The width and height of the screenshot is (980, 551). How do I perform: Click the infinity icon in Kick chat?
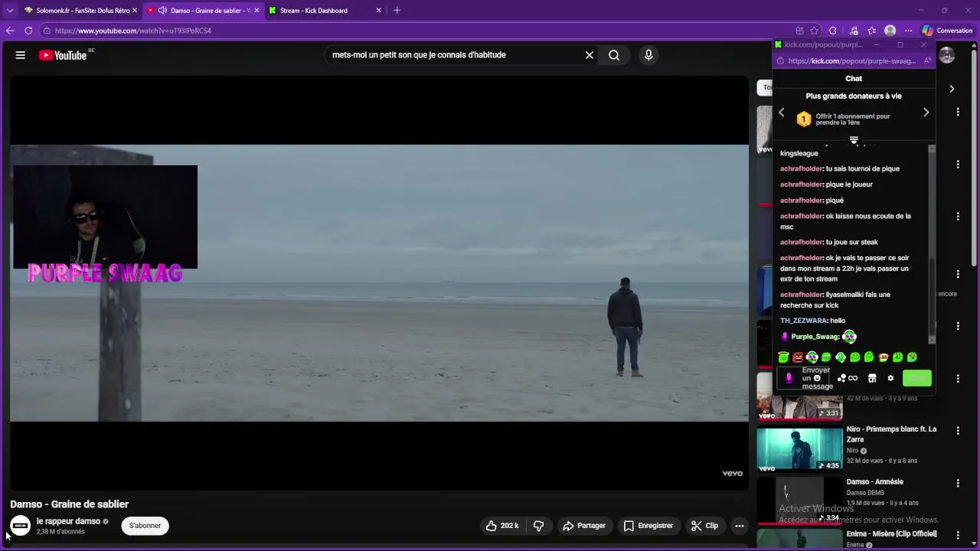click(x=853, y=378)
